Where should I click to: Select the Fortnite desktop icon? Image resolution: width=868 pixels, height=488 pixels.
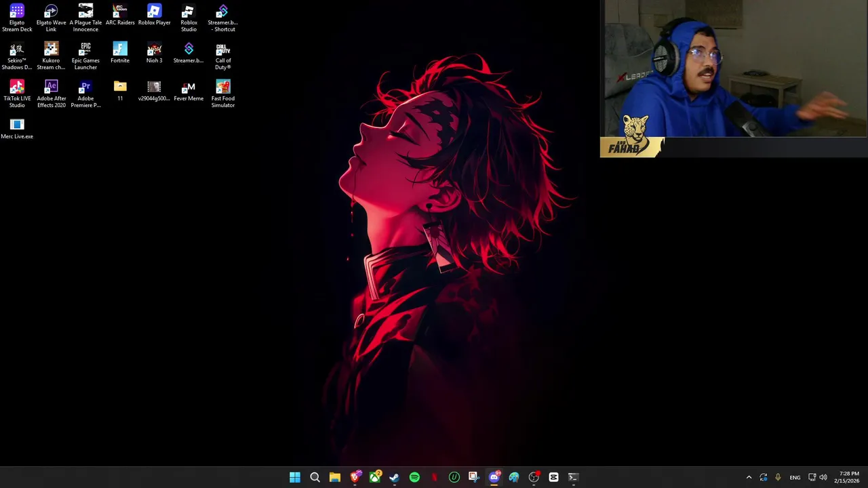point(120,53)
